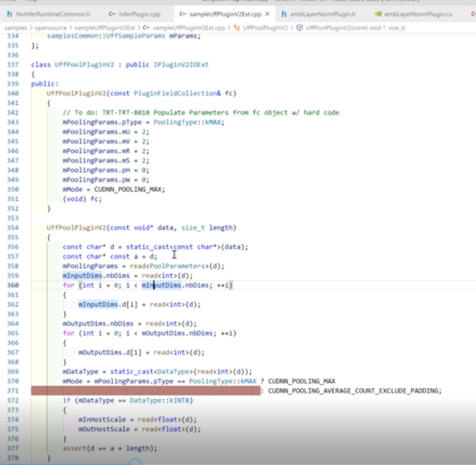Click line number 371 in the gutter
Screen dimensions: 476x465
tap(13, 391)
